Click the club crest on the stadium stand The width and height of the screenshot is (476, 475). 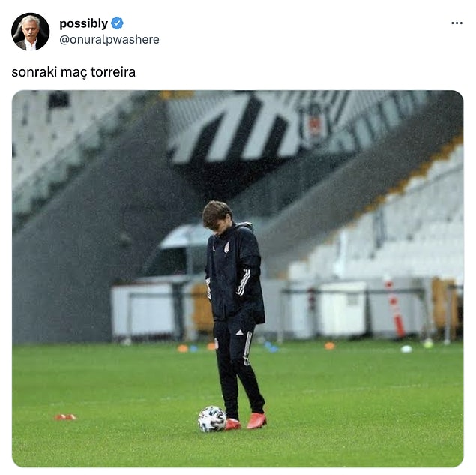click(x=314, y=123)
